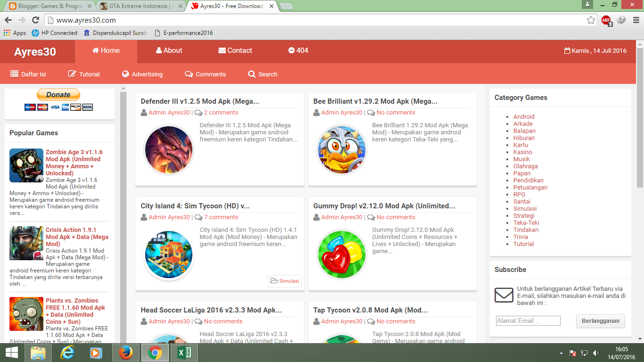
Task: Click the Search magnifier link
Action: [263, 74]
